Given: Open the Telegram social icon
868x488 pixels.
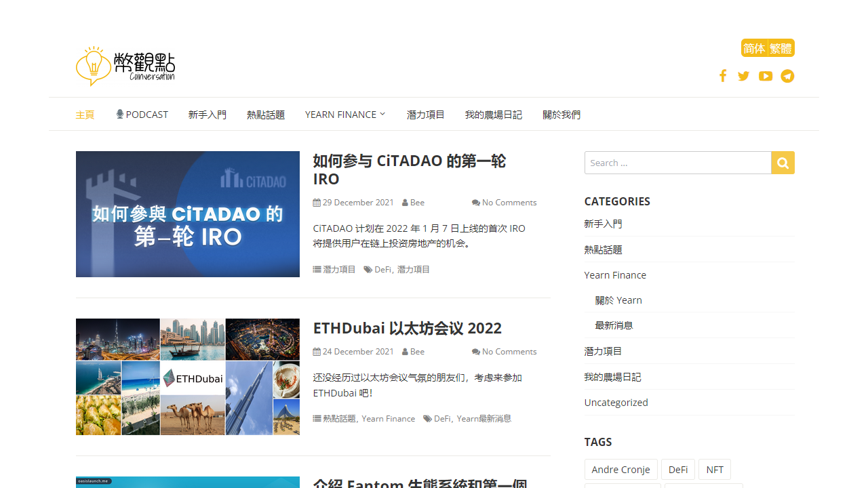Looking at the screenshot, I should click(787, 76).
